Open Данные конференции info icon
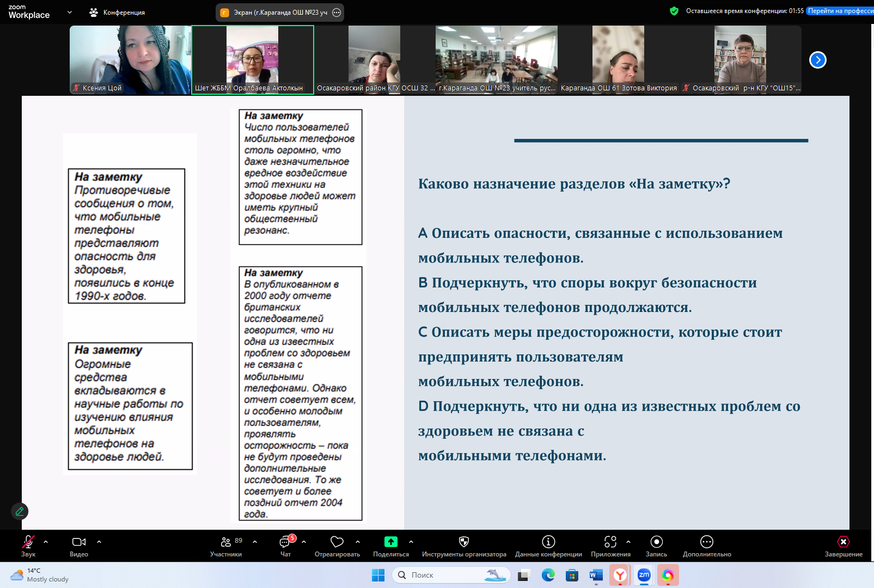Viewport: 874px width, 588px height. coord(548,542)
